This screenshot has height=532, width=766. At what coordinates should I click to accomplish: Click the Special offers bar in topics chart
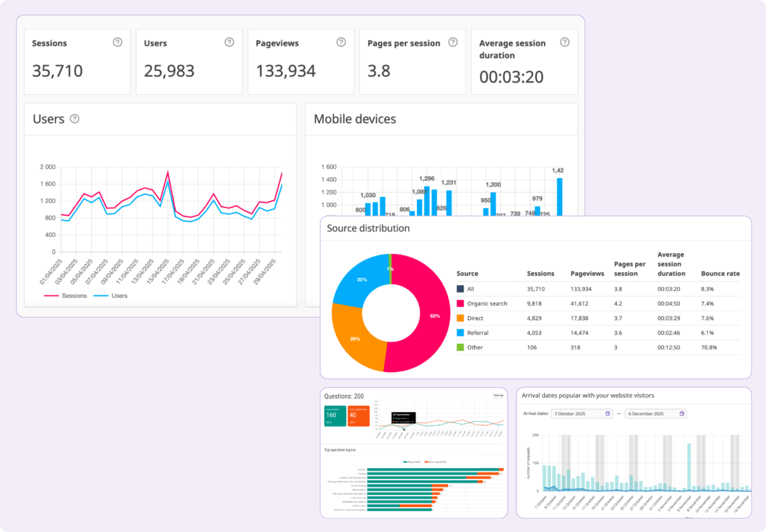405,490
